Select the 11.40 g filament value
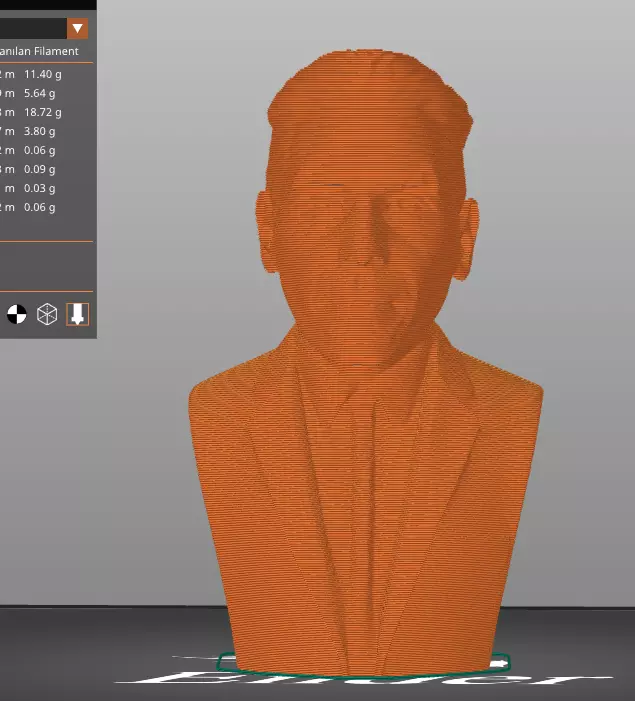The width and height of the screenshot is (635, 701). (x=43, y=74)
